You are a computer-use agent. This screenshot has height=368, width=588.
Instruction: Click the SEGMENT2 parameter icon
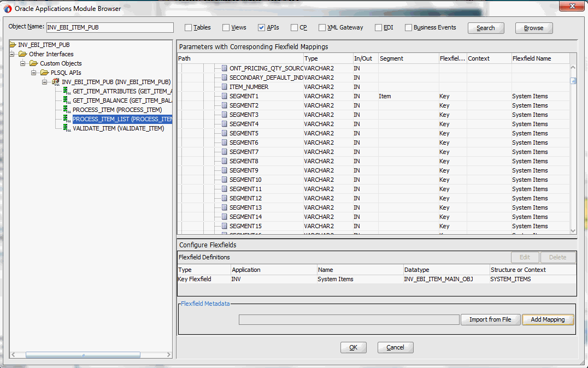pyautogui.click(x=224, y=105)
